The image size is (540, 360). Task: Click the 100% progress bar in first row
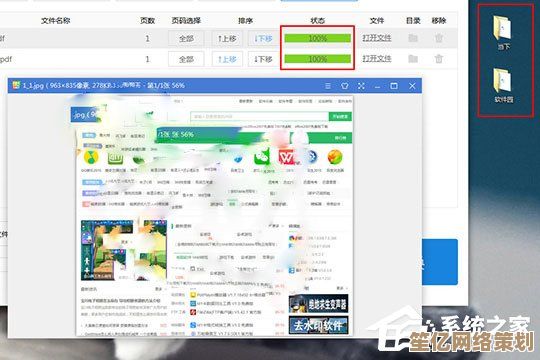tap(318, 38)
